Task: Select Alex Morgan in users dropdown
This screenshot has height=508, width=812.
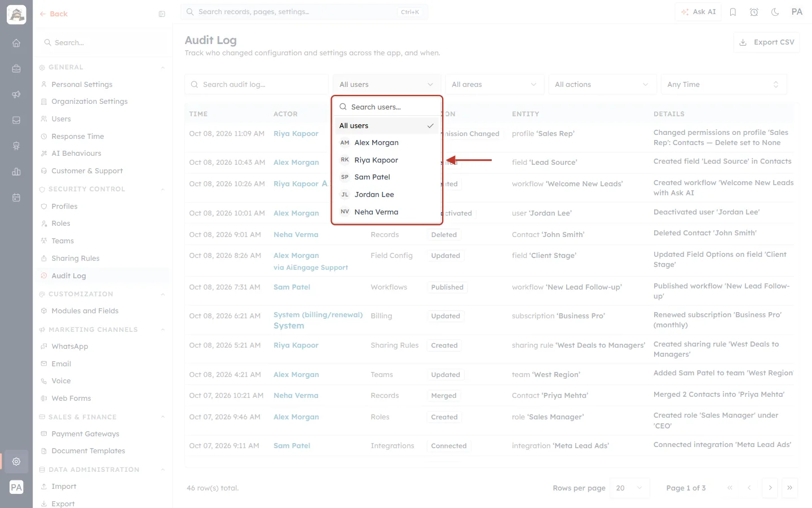Action: 387,143
